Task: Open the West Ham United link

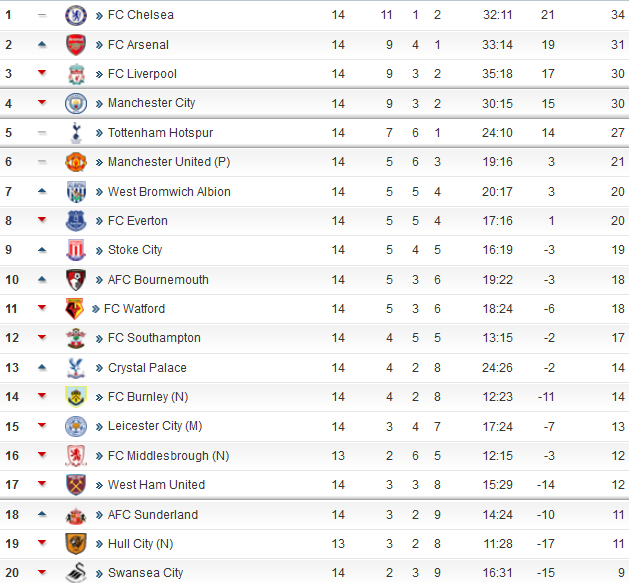Action: pos(156,485)
